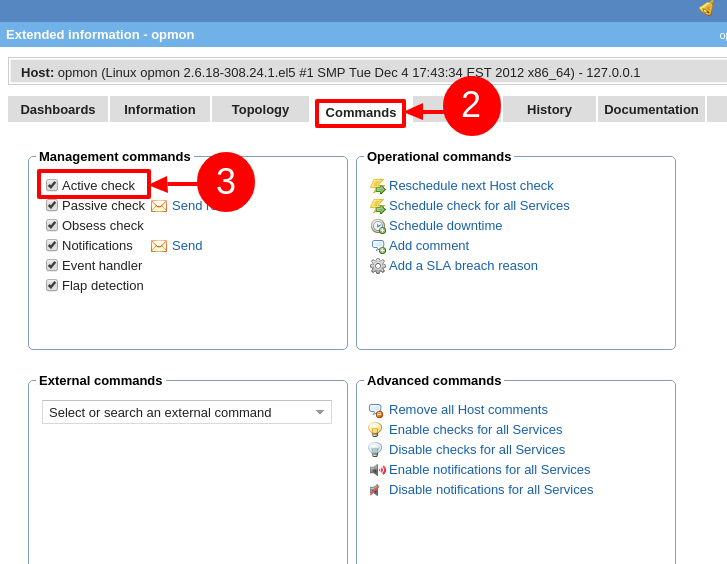Open the History tab
727x564 pixels.
pos(549,109)
